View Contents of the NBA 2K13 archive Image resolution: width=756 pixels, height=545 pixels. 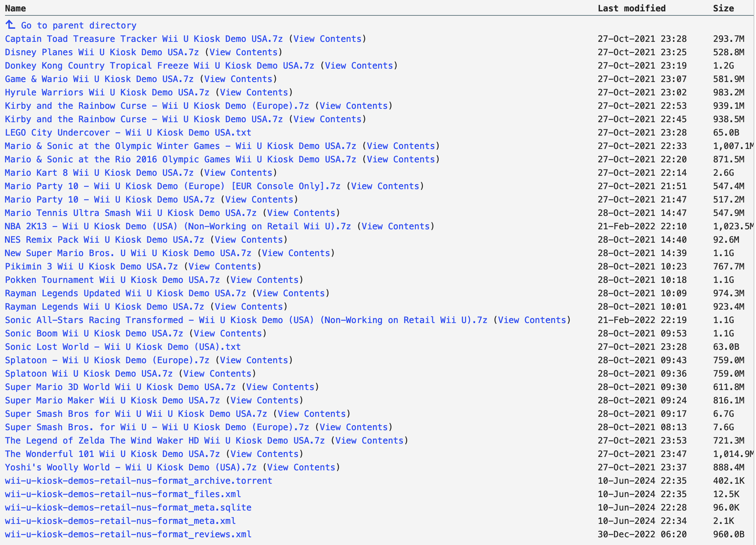click(x=396, y=226)
